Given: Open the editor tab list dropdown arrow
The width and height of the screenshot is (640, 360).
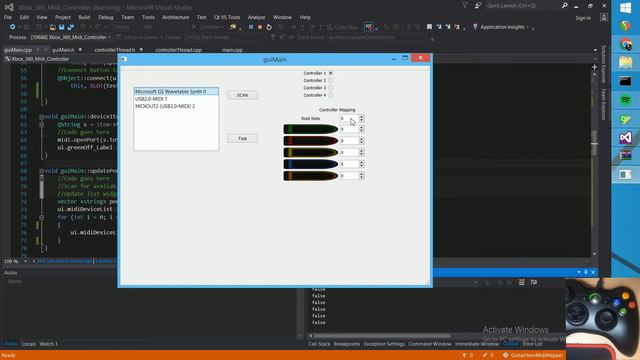Looking at the screenshot, I should tap(595, 50).
